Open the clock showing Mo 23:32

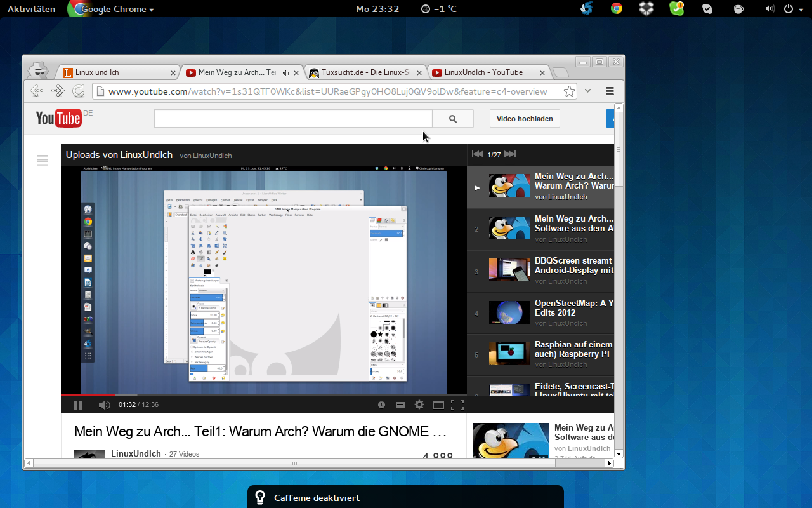coord(377,9)
